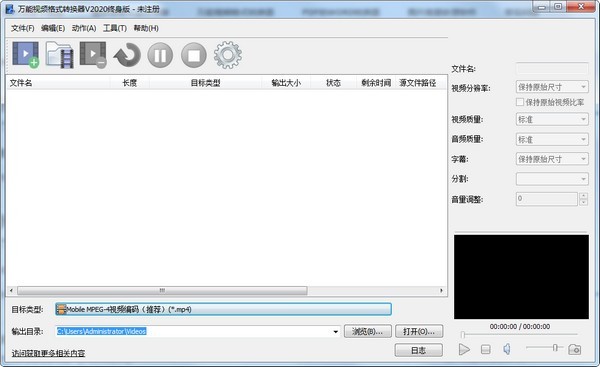Image resolution: width=600 pixels, height=367 pixels.
Task: Click the 输出大小 column header
Action: click(x=286, y=83)
